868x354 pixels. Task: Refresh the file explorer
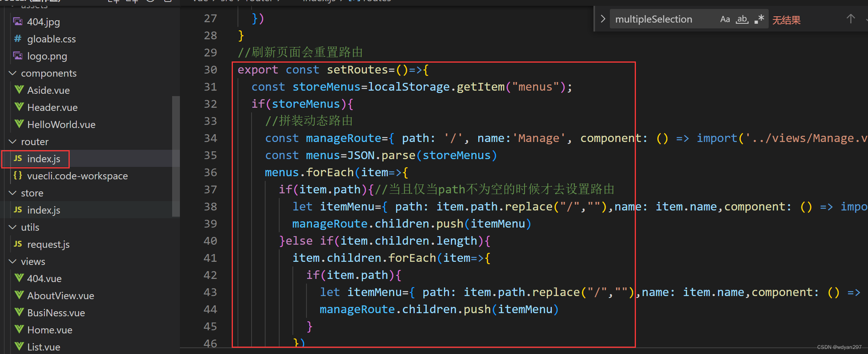click(150, 2)
